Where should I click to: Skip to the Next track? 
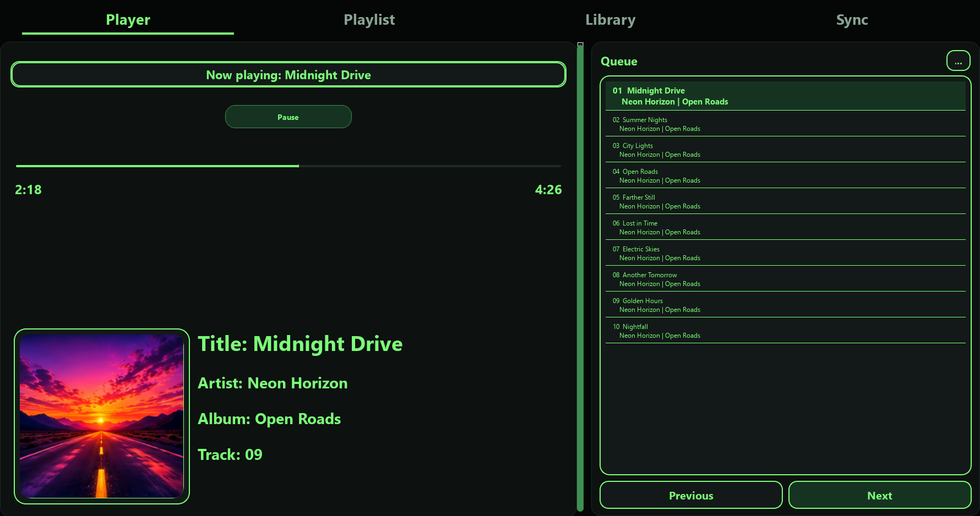(879, 495)
